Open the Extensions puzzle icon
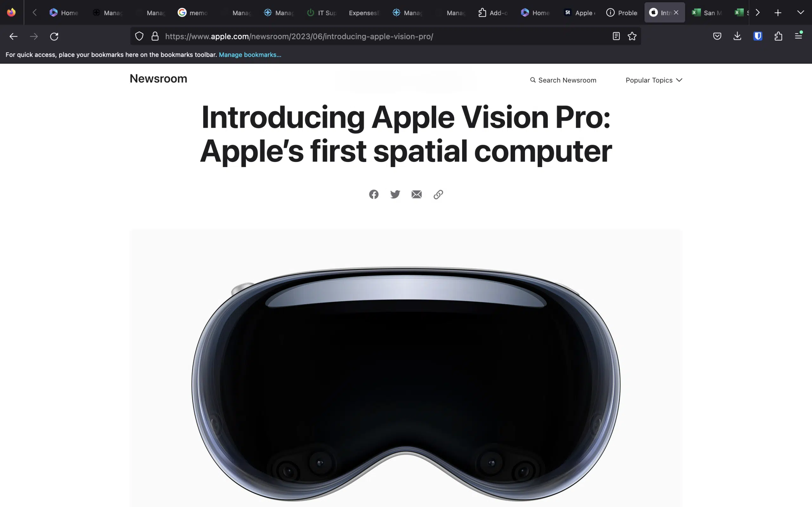Screen dimensions: 812x507 (778, 36)
